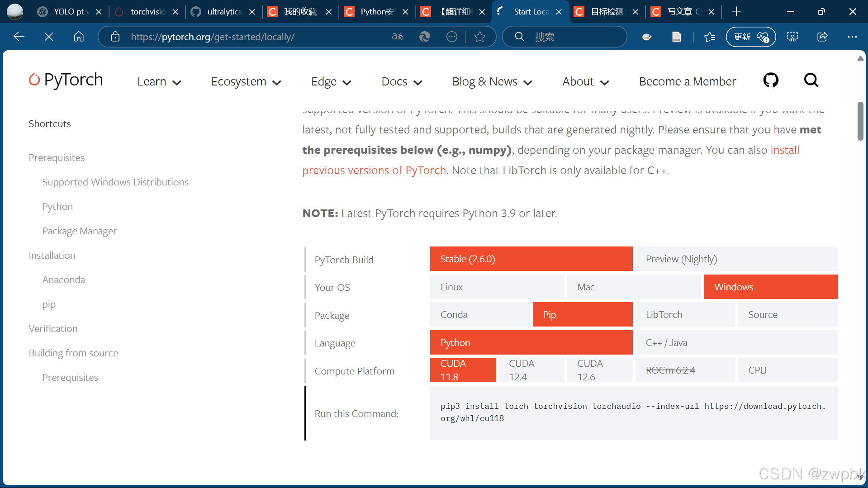This screenshot has height=488, width=868.
Task: Click the share page icon
Action: point(822,37)
